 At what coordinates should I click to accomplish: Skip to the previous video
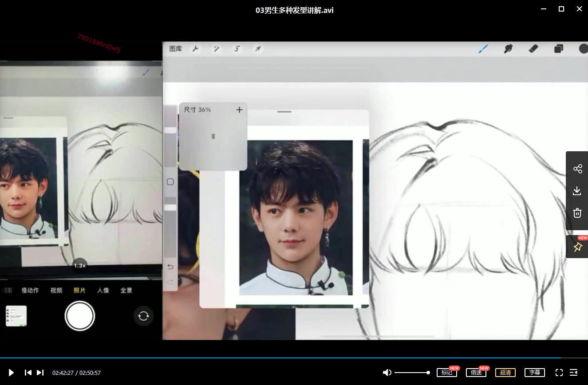(x=28, y=373)
